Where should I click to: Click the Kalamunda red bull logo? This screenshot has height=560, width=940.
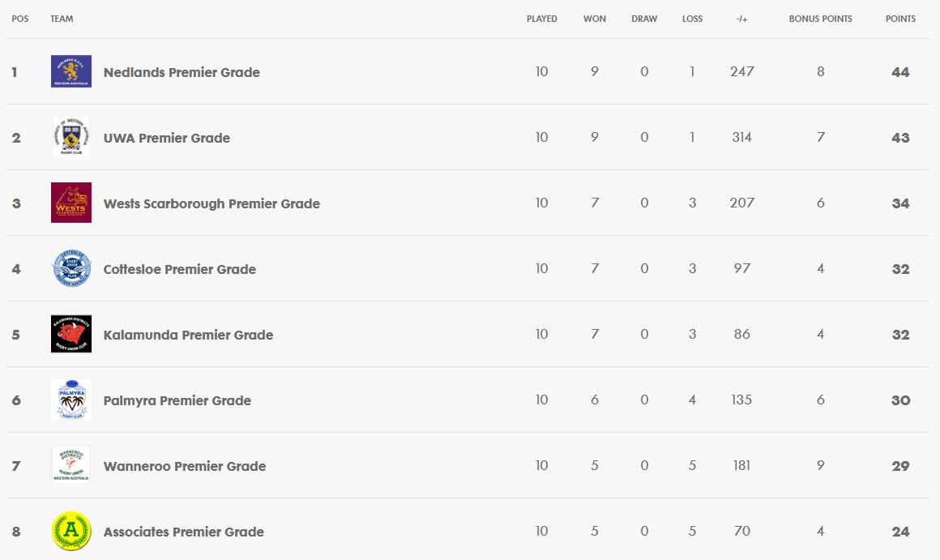pyautogui.click(x=71, y=334)
